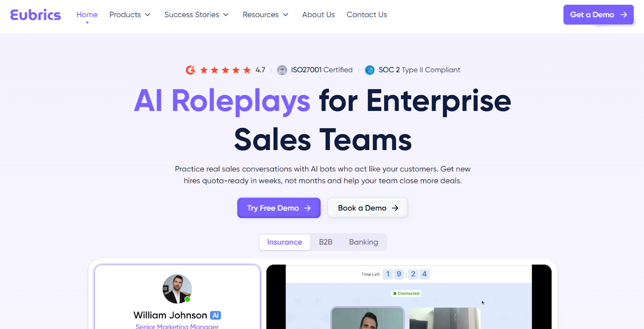
Task: Switch to the Banking tab
Action: (363, 242)
